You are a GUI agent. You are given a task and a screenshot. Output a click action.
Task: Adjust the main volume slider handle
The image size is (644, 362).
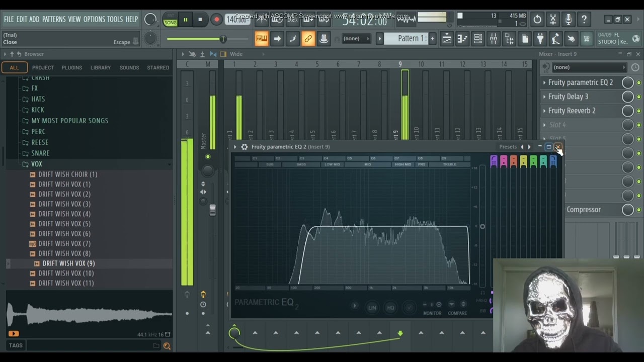coord(223,39)
